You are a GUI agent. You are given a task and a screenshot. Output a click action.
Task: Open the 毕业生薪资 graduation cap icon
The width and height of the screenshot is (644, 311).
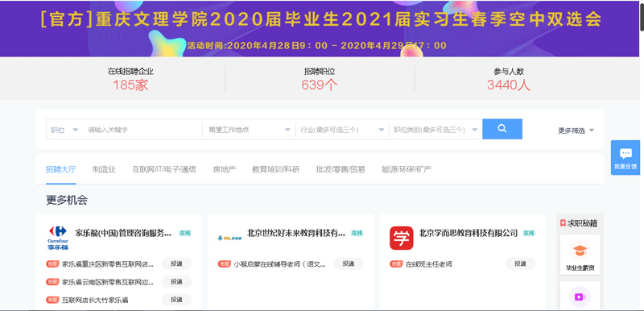(x=580, y=251)
